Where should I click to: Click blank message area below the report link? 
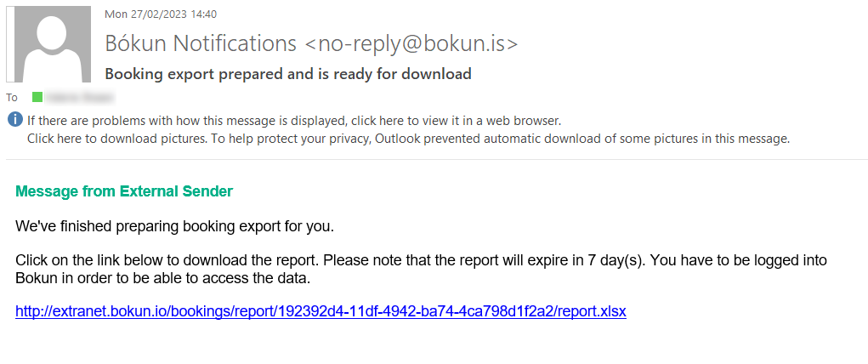[x=434, y=344]
